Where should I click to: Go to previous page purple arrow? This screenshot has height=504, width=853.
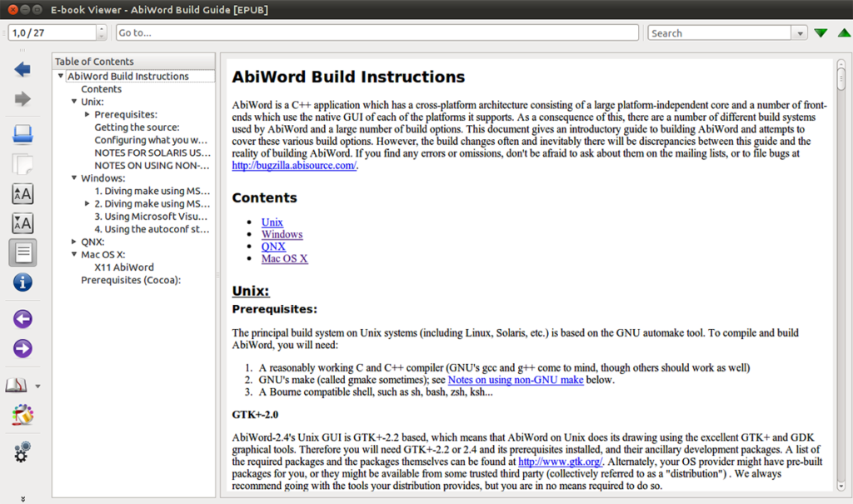[22, 319]
